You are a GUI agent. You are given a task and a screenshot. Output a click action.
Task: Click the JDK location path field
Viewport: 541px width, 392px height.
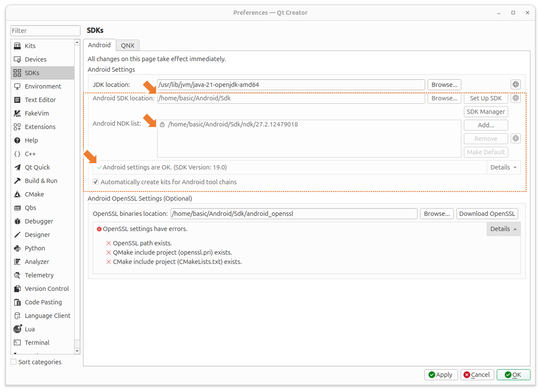pos(291,85)
